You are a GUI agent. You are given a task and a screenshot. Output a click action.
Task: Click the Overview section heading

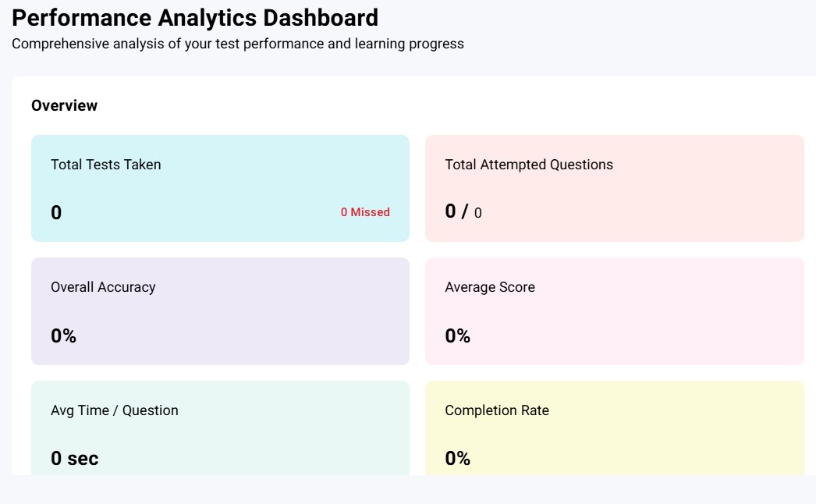click(x=64, y=105)
